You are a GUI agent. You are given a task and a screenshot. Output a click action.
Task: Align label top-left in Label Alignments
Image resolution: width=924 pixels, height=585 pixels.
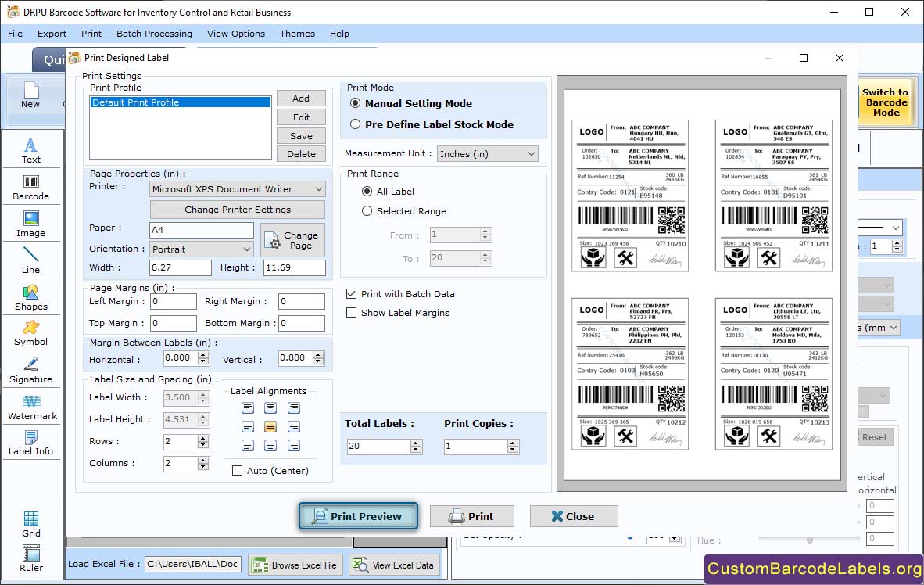248,407
